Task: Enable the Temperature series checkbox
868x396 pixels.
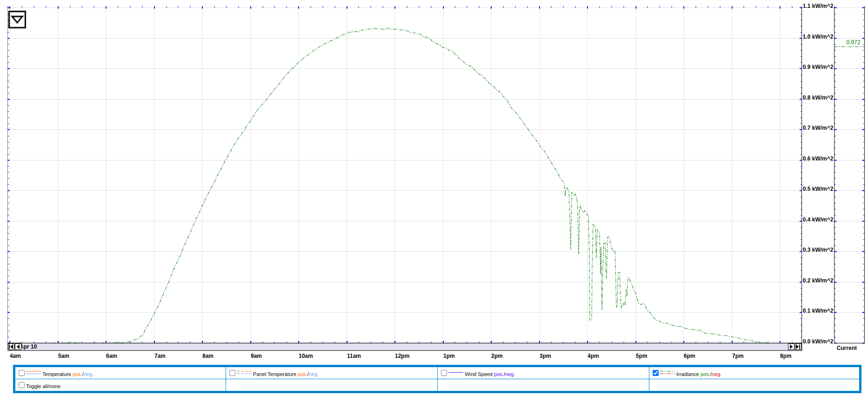Action: (21, 373)
